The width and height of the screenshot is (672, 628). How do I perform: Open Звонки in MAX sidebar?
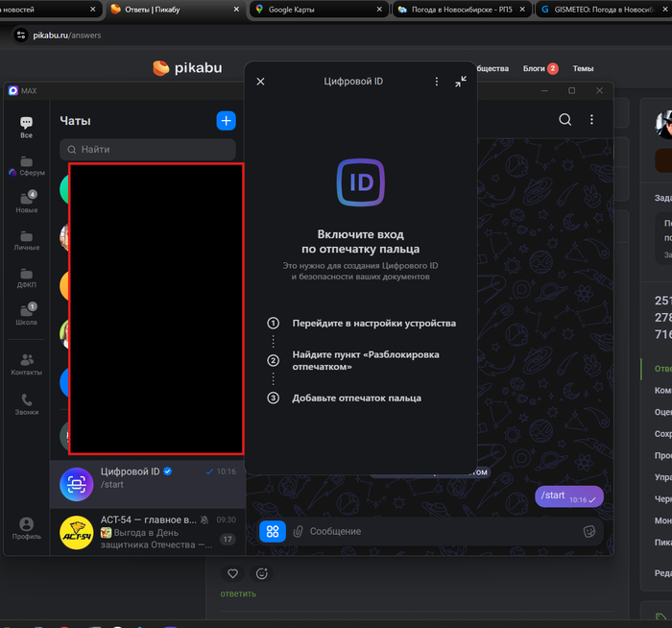point(26,404)
